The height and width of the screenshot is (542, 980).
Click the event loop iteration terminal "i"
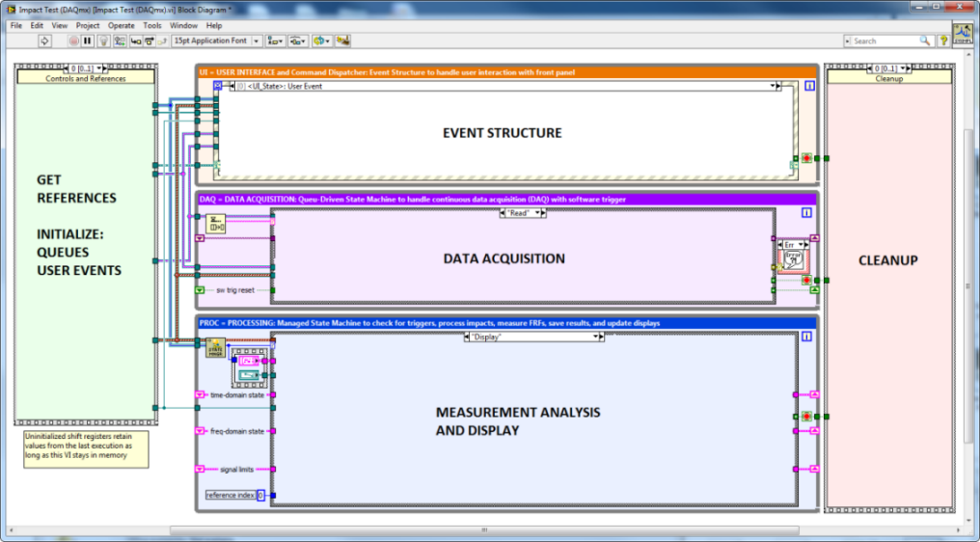tap(809, 86)
